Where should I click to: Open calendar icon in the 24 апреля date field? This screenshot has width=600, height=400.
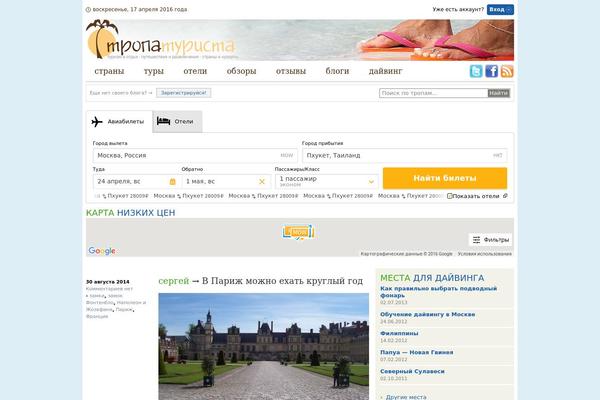pos(173,181)
